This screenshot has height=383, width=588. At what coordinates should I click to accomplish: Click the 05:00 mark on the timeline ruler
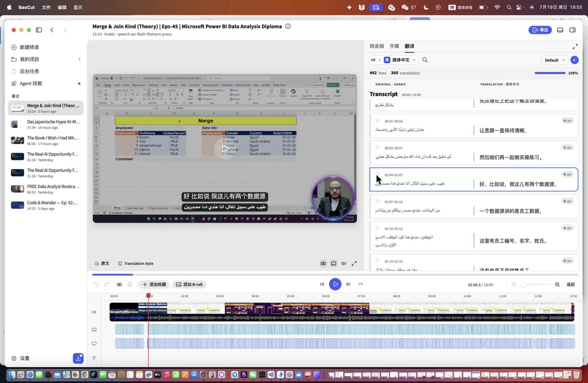tap(291, 296)
